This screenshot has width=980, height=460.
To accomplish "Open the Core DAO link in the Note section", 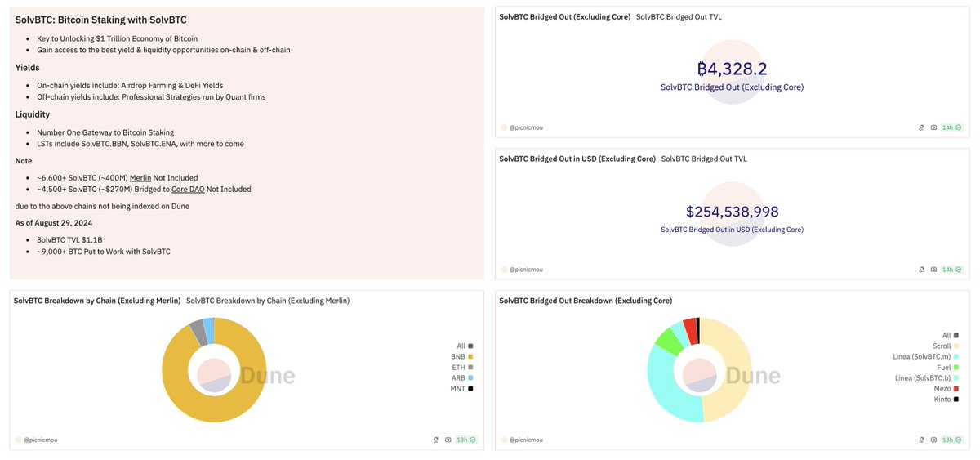I will (x=189, y=189).
